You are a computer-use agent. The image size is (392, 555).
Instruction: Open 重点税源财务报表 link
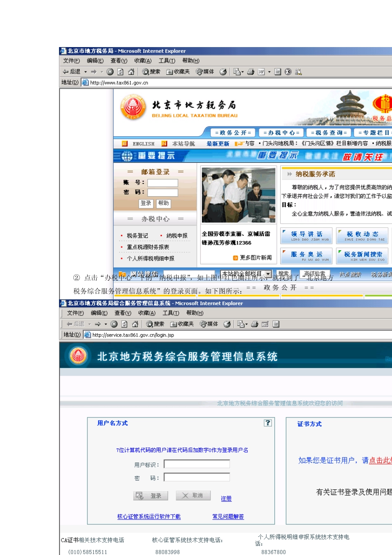click(x=148, y=247)
